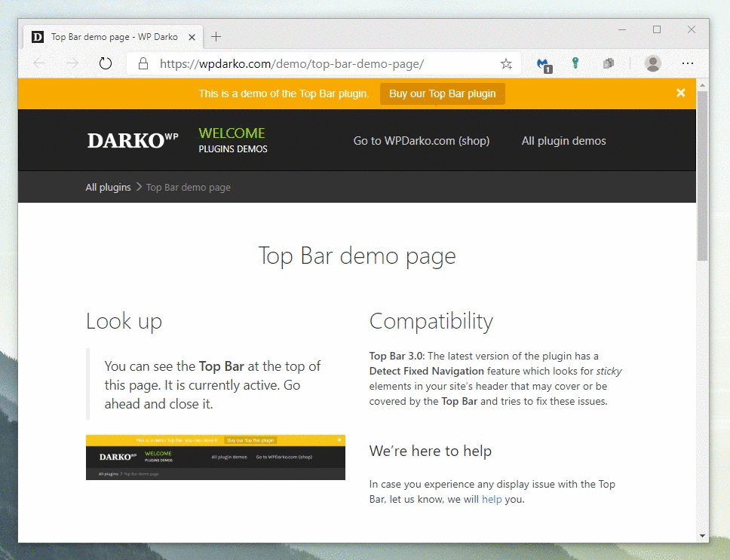Click the WELCOME PLUGINS DEMOS tagline
Image resolution: width=730 pixels, height=560 pixels.
[x=233, y=140]
